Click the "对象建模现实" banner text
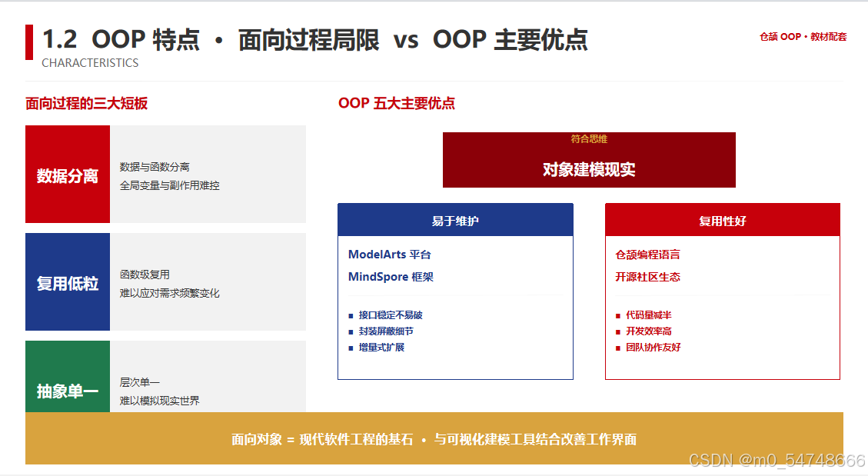Viewport: 868px width, 476px height. pos(589,169)
